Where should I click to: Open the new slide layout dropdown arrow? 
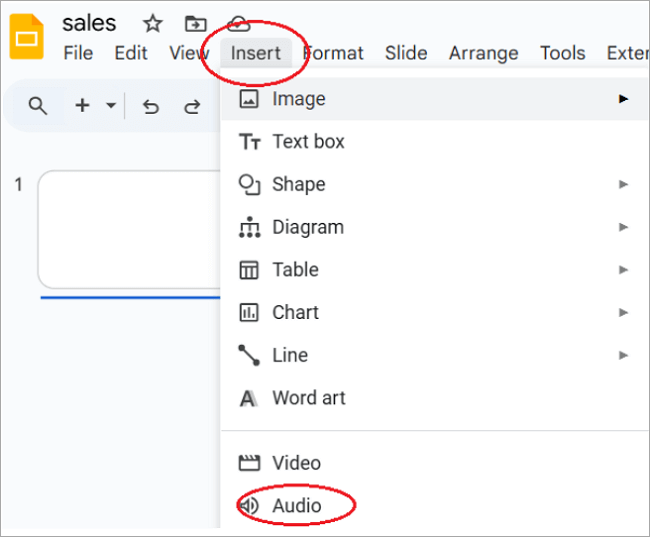click(x=110, y=106)
